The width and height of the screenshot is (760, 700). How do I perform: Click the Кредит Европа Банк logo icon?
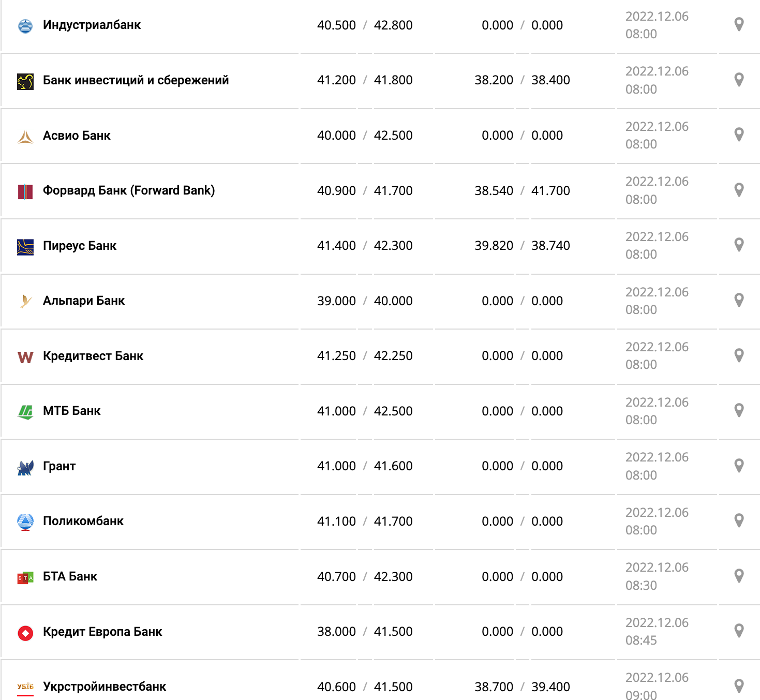pyautogui.click(x=25, y=632)
